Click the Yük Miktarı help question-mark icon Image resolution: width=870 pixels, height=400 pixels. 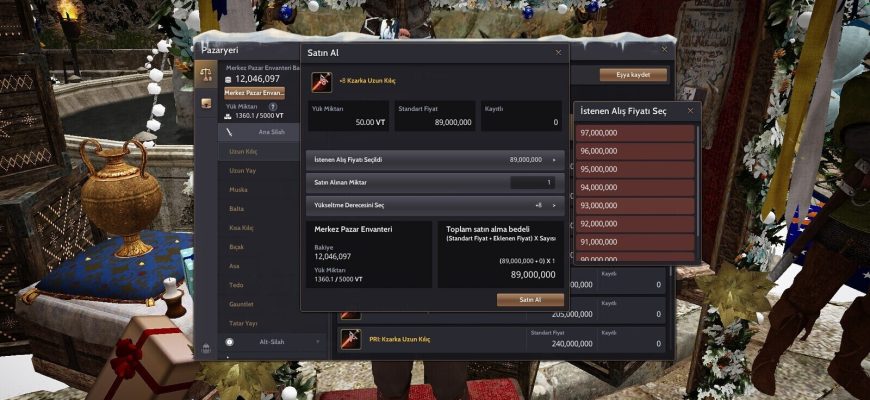click(x=272, y=107)
